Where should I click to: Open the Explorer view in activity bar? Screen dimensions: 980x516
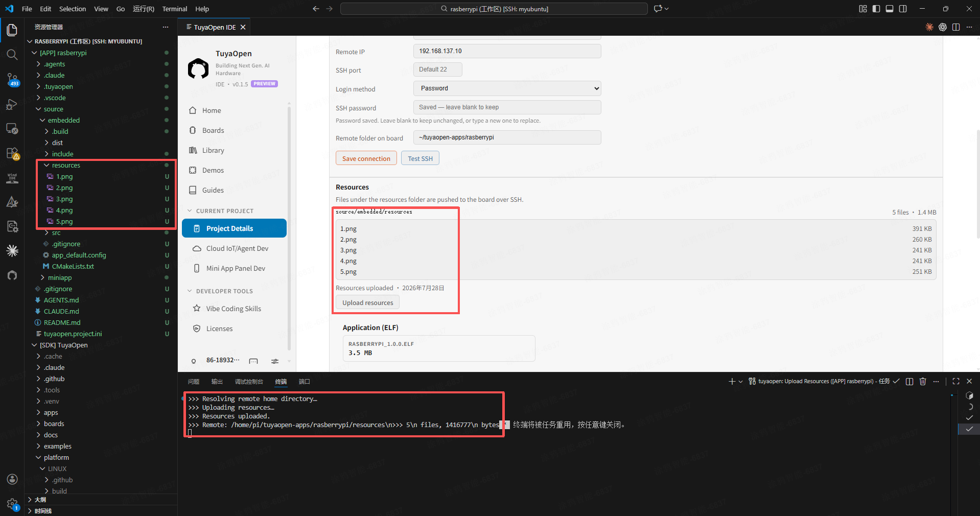click(12, 30)
